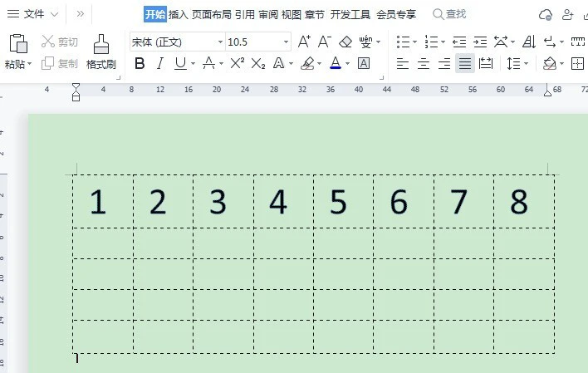
Task: Click the line spacing icon
Action: click(513, 63)
